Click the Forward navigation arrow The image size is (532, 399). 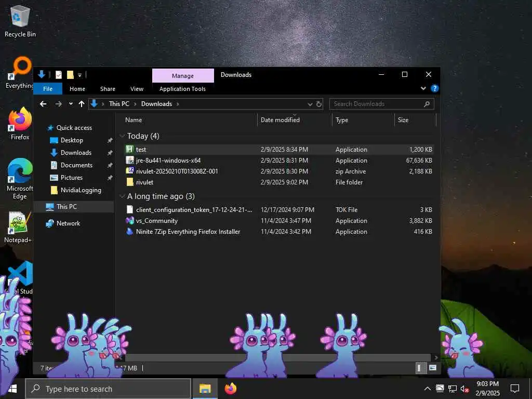(58, 104)
